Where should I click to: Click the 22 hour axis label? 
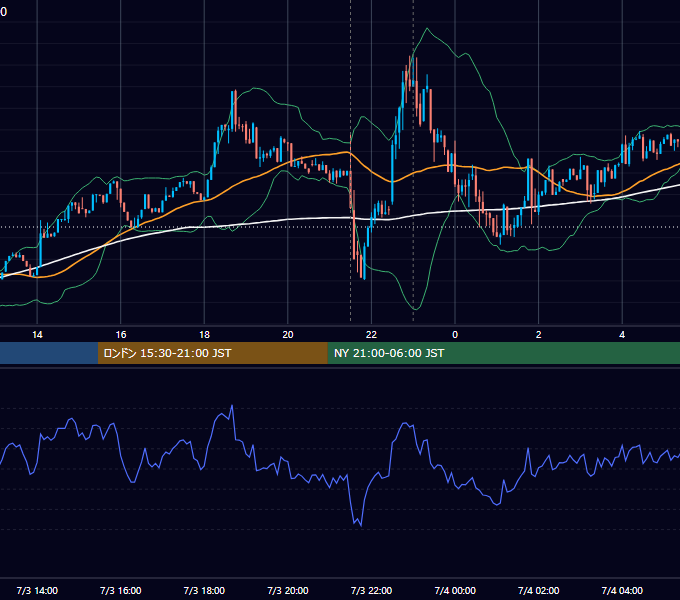pos(371,335)
